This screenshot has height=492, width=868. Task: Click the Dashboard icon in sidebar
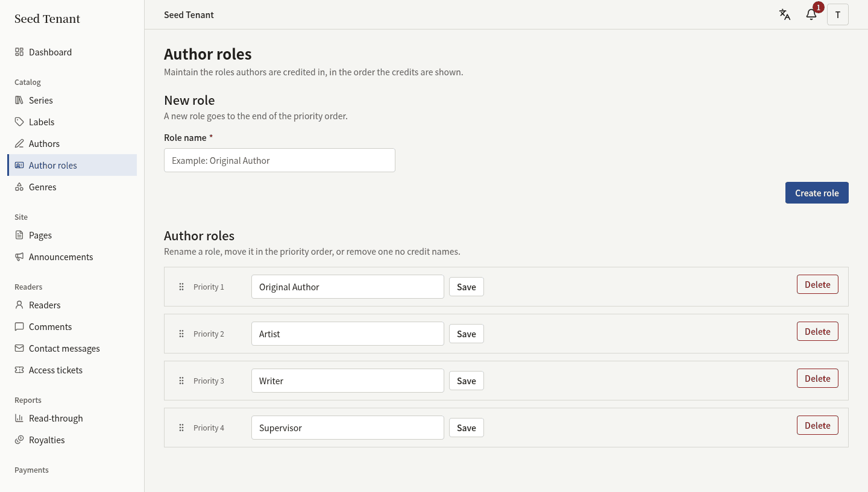click(x=19, y=52)
